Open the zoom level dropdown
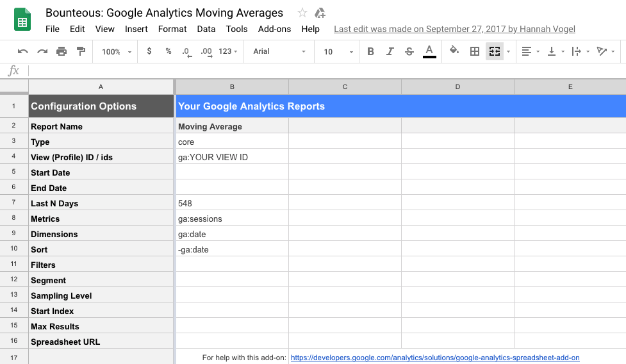626x364 pixels. (116, 52)
